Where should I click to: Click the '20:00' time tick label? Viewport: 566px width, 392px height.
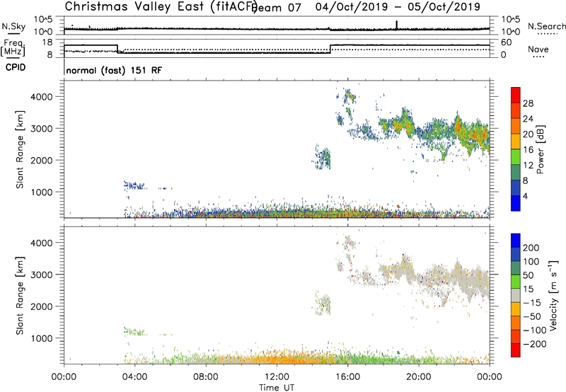[x=419, y=377]
